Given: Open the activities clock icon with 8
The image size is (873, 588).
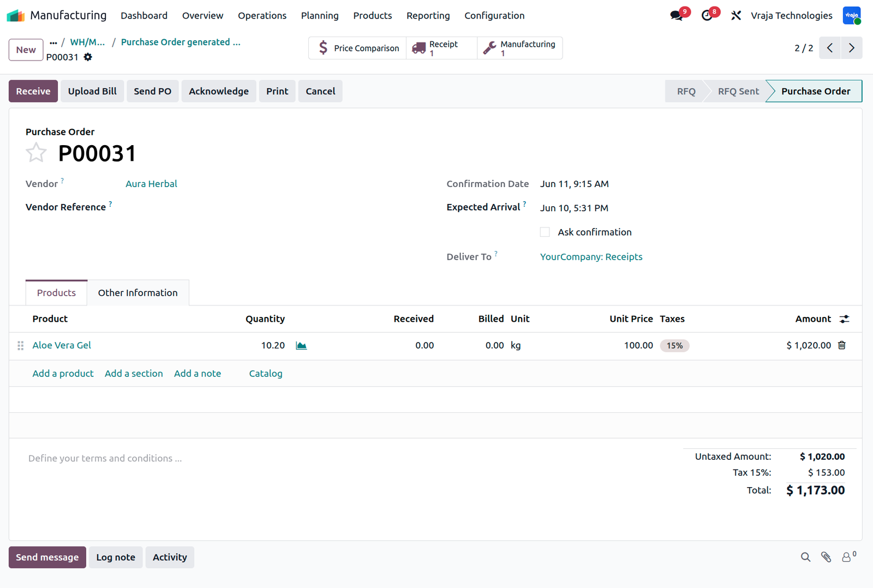Looking at the screenshot, I should click(707, 15).
